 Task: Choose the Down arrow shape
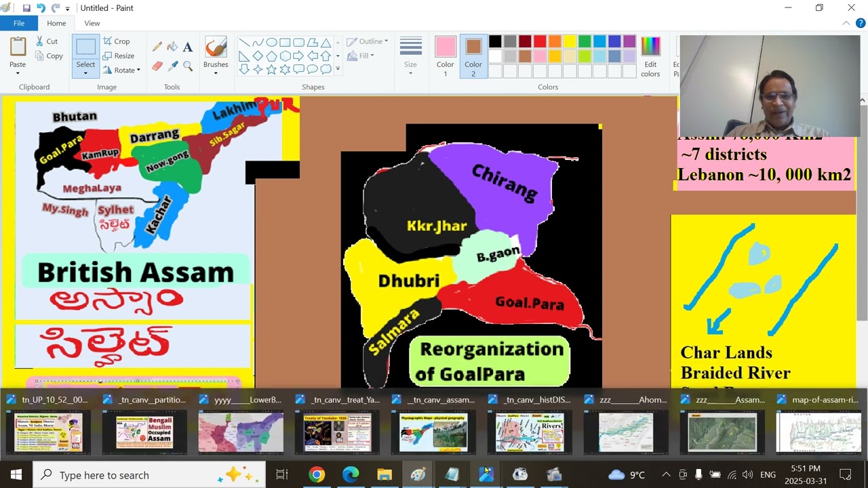click(x=244, y=69)
